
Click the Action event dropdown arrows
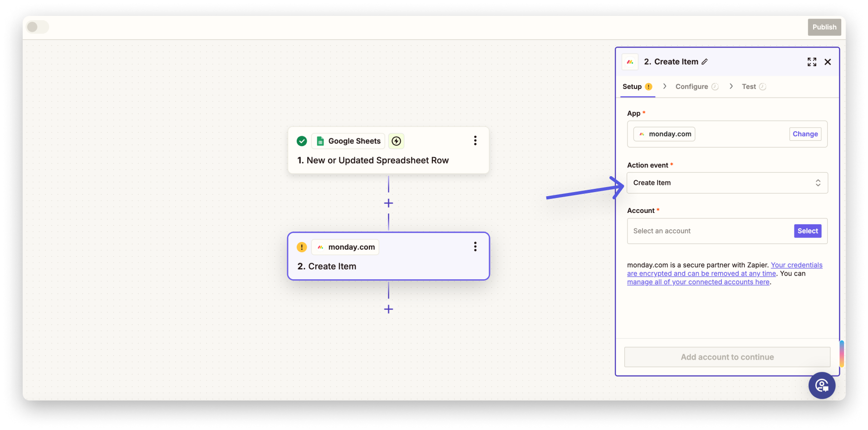tap(818, 183)
